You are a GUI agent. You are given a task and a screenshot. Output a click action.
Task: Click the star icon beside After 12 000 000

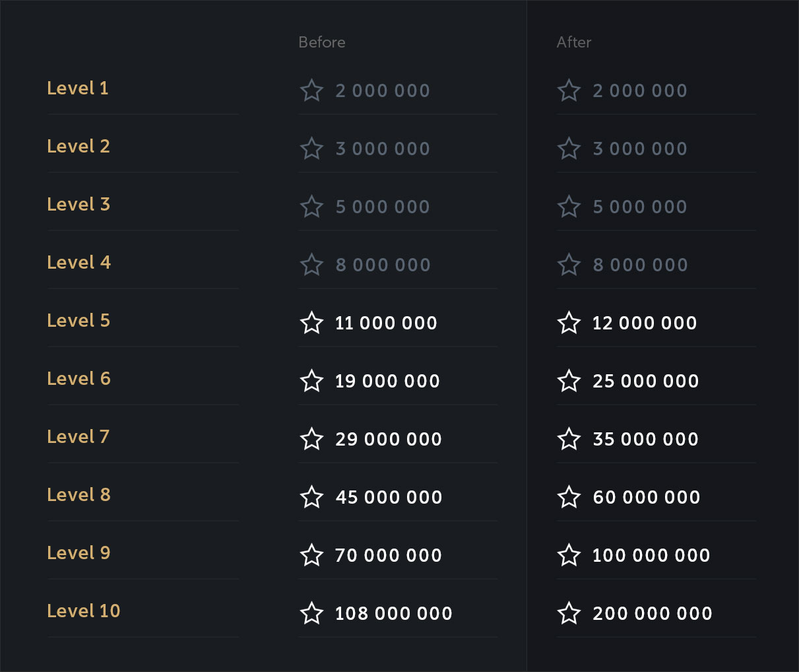569,323
